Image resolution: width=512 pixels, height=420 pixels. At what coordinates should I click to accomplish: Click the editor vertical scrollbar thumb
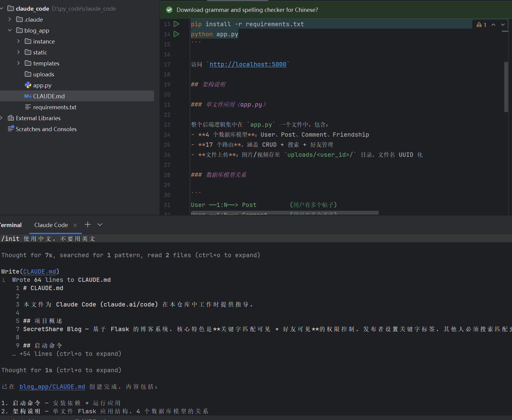click(506, 87)
